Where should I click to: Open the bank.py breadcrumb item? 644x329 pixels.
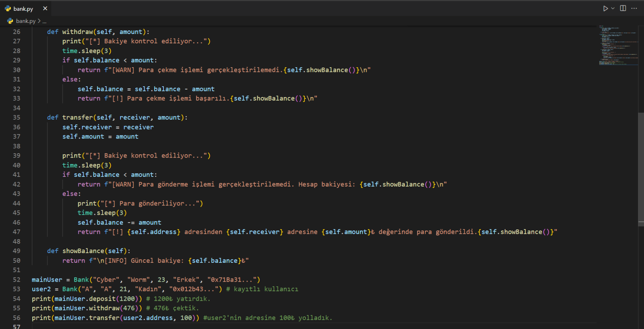click(26, 21)
